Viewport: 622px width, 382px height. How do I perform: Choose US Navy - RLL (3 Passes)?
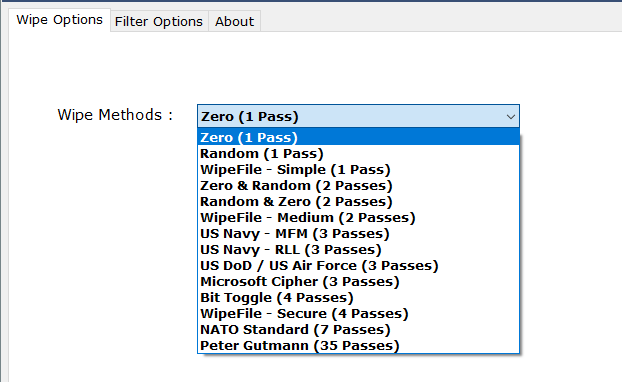(x=358, y=250)
